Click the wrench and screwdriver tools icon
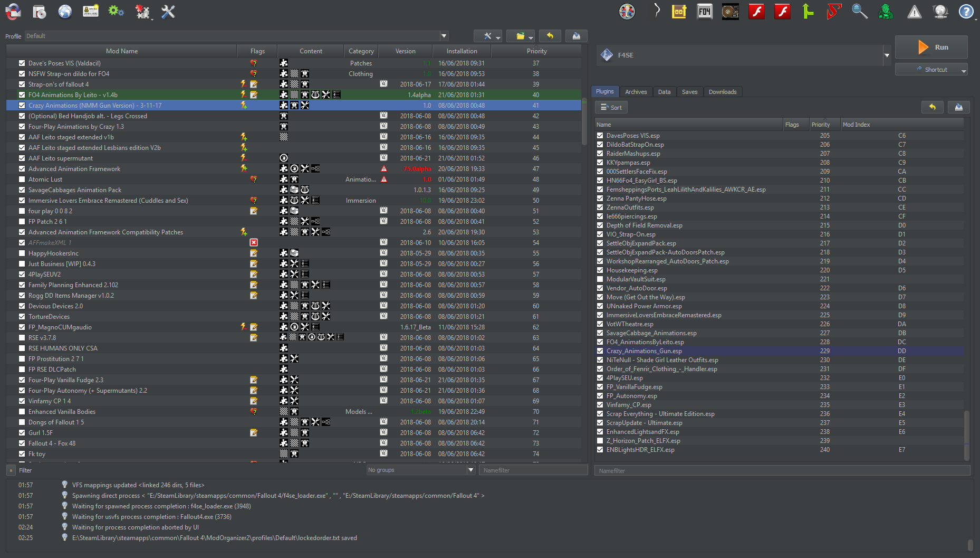 click(168, 12)
